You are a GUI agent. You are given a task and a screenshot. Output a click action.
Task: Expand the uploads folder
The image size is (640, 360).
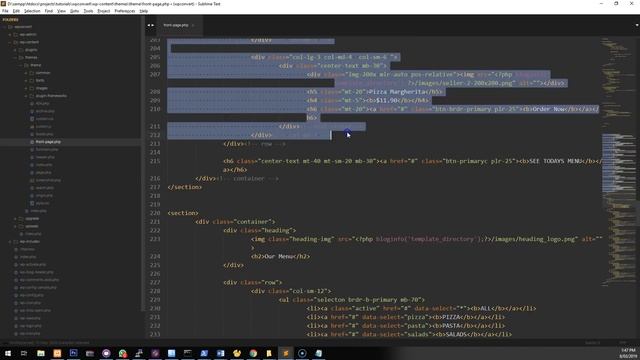click(16, 226)
